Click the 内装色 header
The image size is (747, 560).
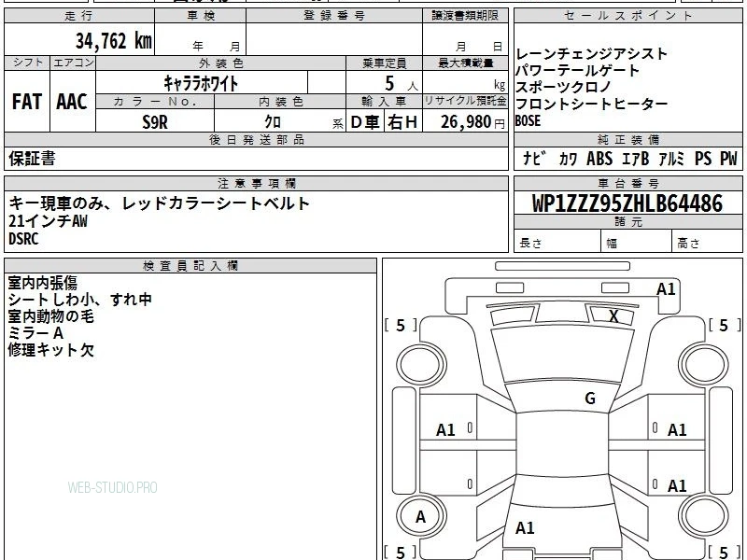(280, 102)
